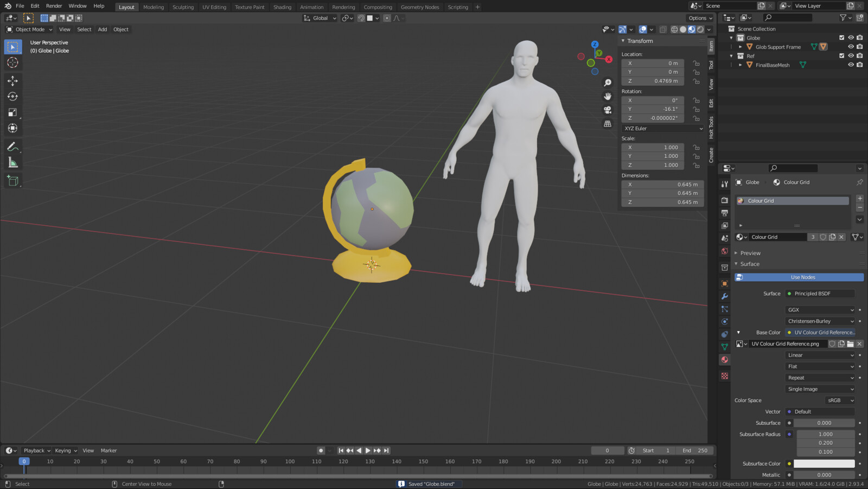The width and height of the screenshot is (868, 489).
Task: Exclude Globe collection via checkbox
Action: coord(842,38)
